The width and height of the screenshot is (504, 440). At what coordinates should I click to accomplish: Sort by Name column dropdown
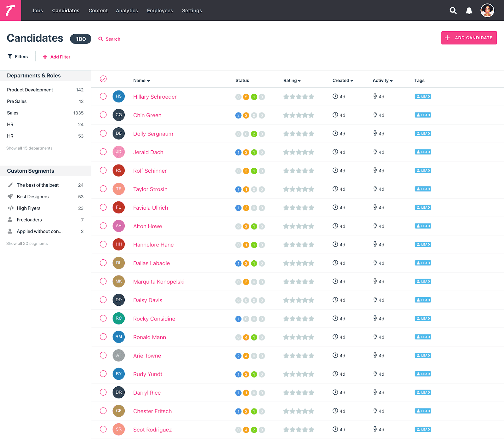pos(141,81)
